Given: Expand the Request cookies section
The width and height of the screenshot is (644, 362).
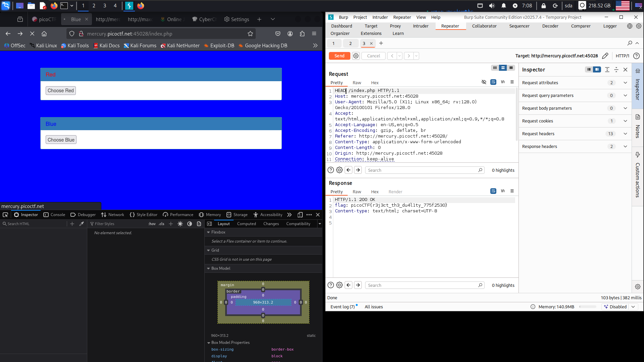Looking at the screenshot, I should click(625, 121).
